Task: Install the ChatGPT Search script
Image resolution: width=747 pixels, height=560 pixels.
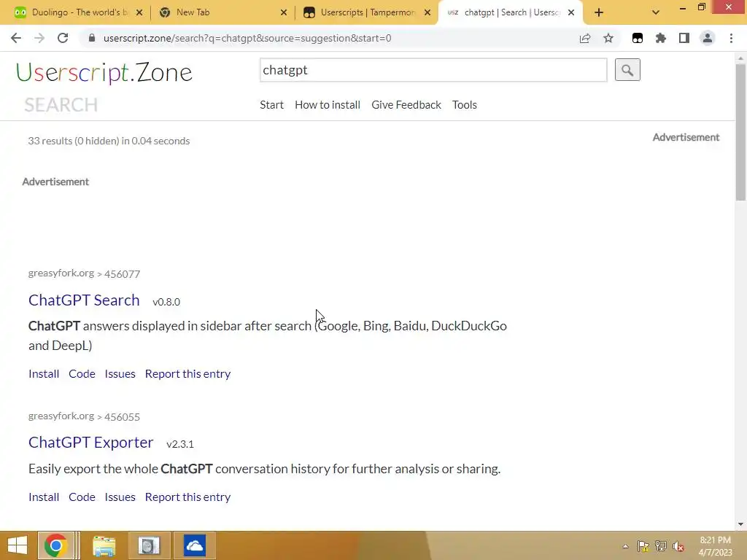Action: pyautogui.click(x=44, y=374)
